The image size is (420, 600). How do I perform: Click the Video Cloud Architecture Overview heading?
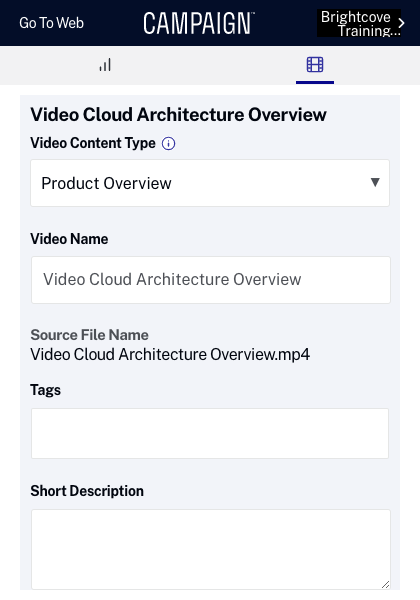click(178, 114)
